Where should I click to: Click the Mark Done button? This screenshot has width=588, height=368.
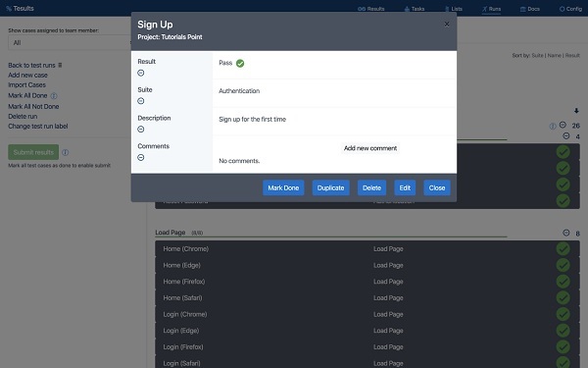coord(283,187)
